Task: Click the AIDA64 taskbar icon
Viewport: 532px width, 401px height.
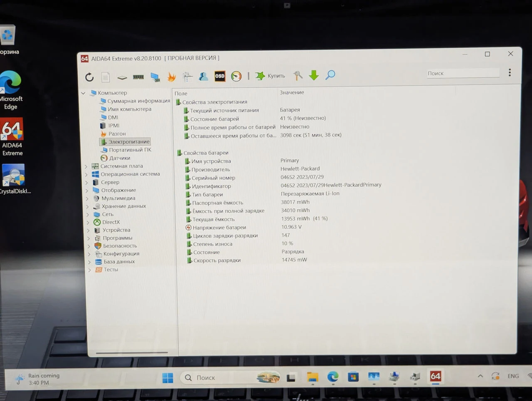Action: tap(435, 376)
